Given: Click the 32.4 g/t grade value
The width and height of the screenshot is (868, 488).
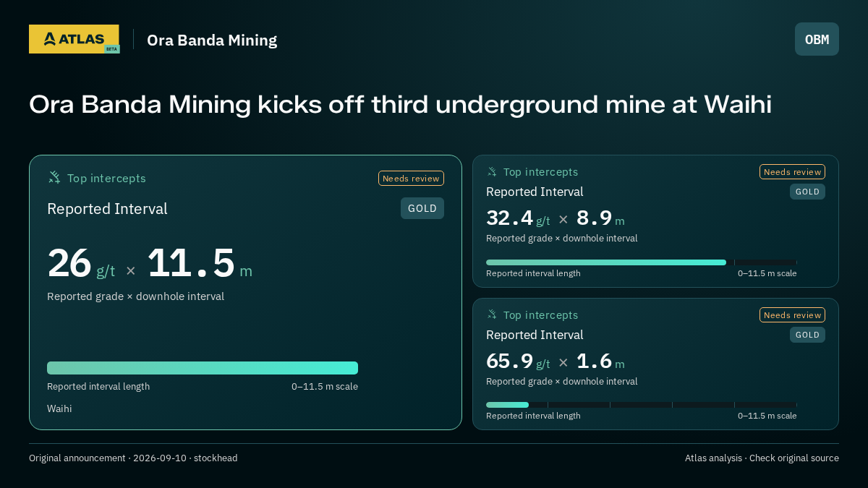Looking at the screenshot, I should [x=518, y=218].
